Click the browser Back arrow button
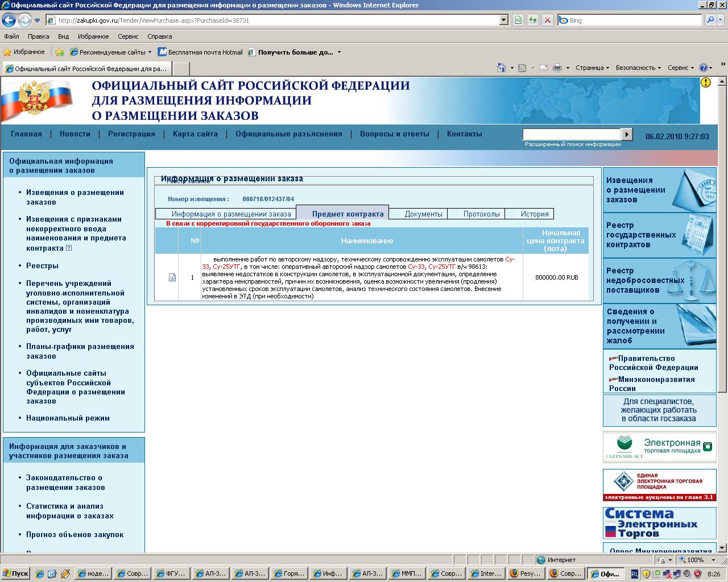Viewport: 728px width, 582px height. (x=9, y=20)
